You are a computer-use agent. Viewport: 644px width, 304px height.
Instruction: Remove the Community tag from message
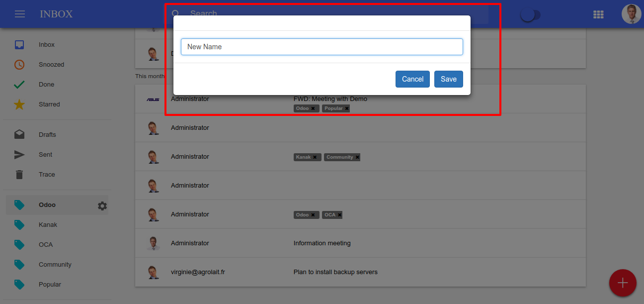coord(357,157)
